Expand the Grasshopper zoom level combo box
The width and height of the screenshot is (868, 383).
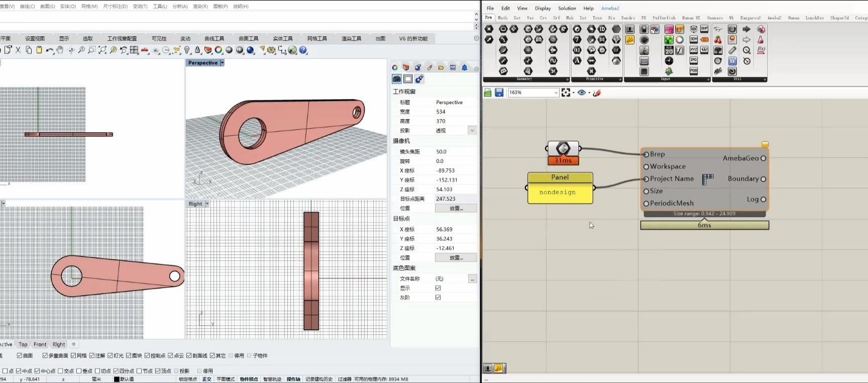(x=556, y=92)
